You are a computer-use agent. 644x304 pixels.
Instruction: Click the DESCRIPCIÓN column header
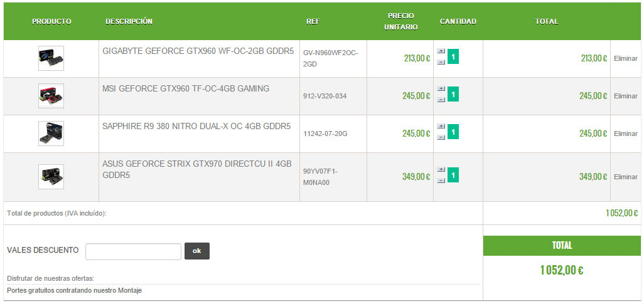(x=129, y=22)
